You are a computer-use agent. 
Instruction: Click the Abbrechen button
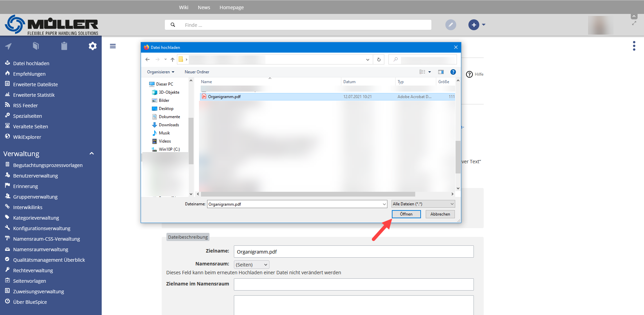click(440, 214)
